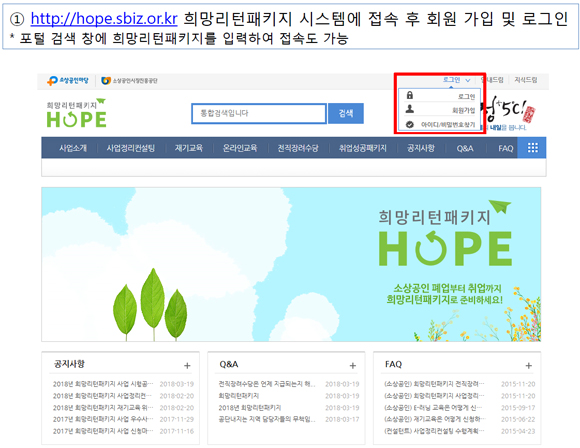Viewport: 580px width, 448px height.
Task: Expand the 로그인 dropdown in the top bar
Action: pyautogui.click(x=456, y=80)
